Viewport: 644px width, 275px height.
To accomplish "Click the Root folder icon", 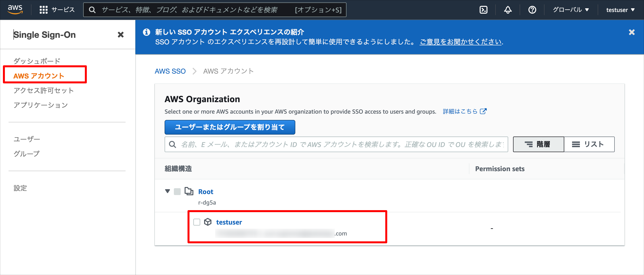I will (189, 191).
